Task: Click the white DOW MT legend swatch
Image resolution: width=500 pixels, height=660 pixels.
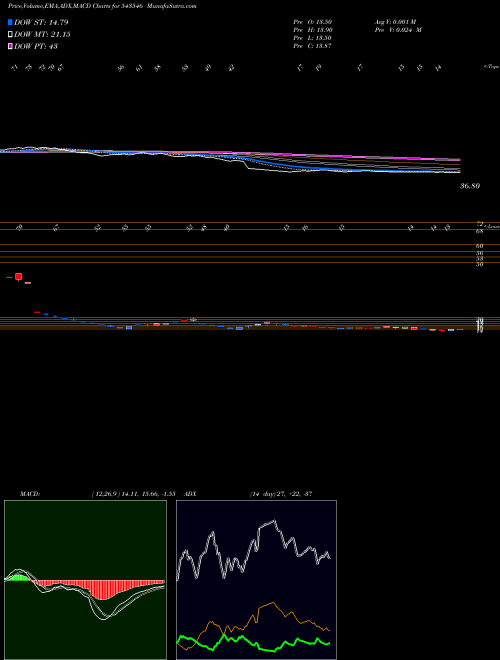Action: click(x=10, y=35)
